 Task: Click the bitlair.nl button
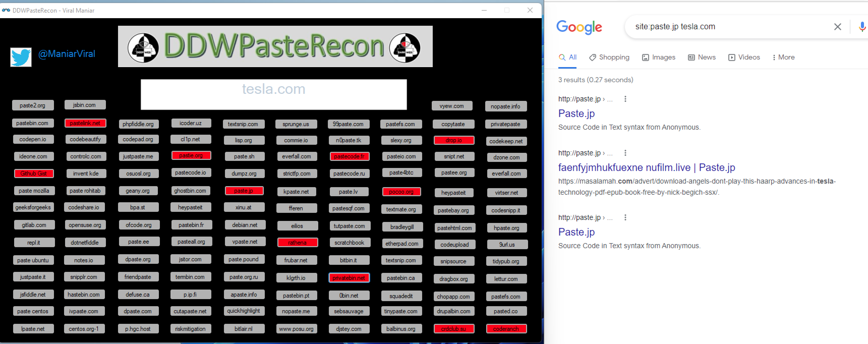coord(244,329)
